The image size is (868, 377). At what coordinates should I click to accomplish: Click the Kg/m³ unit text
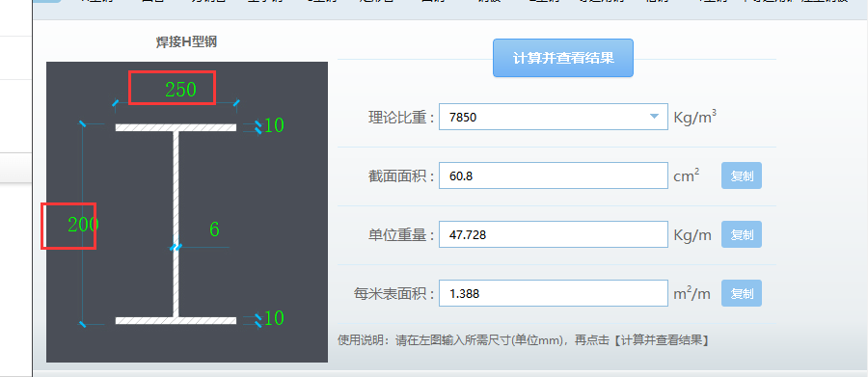[x=695, y=117]
